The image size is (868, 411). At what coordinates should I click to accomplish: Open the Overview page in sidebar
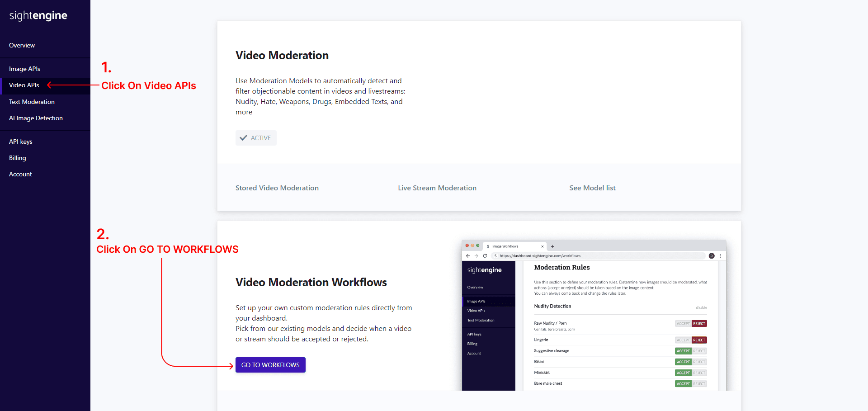click(x=22, y=45)
